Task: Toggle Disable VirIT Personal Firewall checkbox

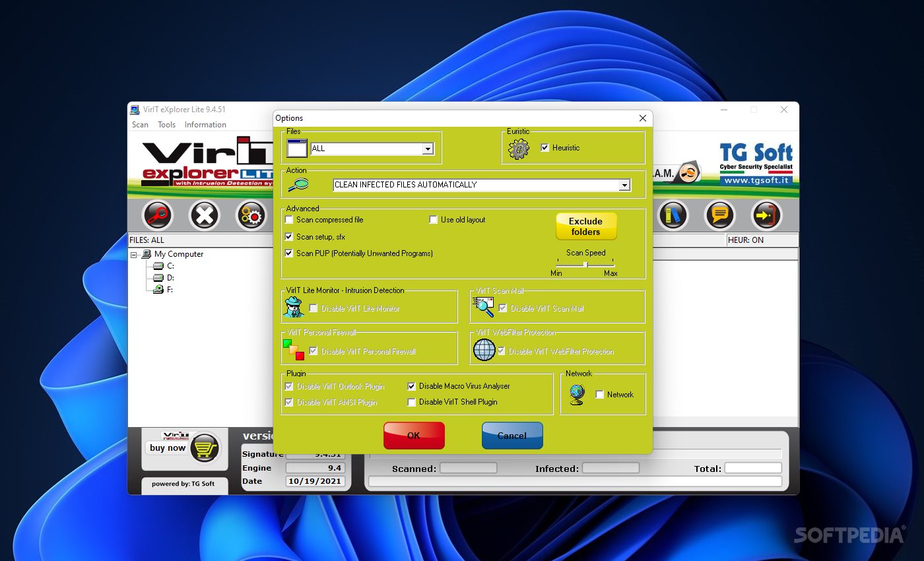Action: pyautogui.click(x=313, y=351)
